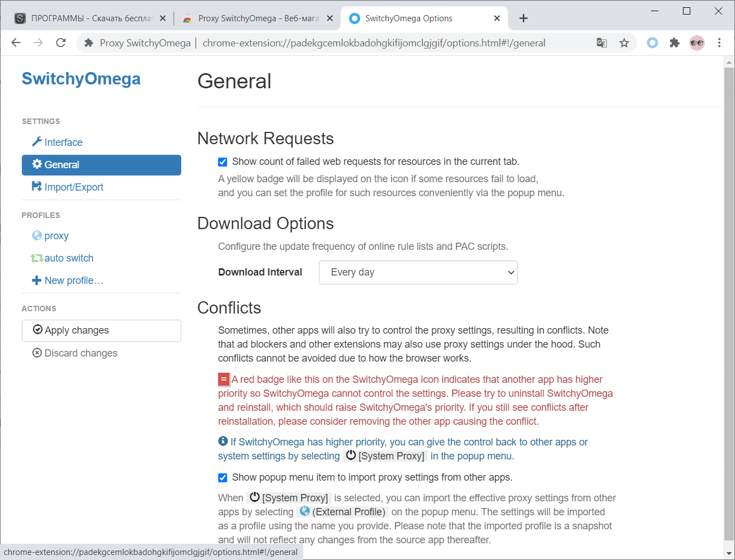Click the General page heading
This screenshot has height=560, width=735.
click(x=234, y=82)
